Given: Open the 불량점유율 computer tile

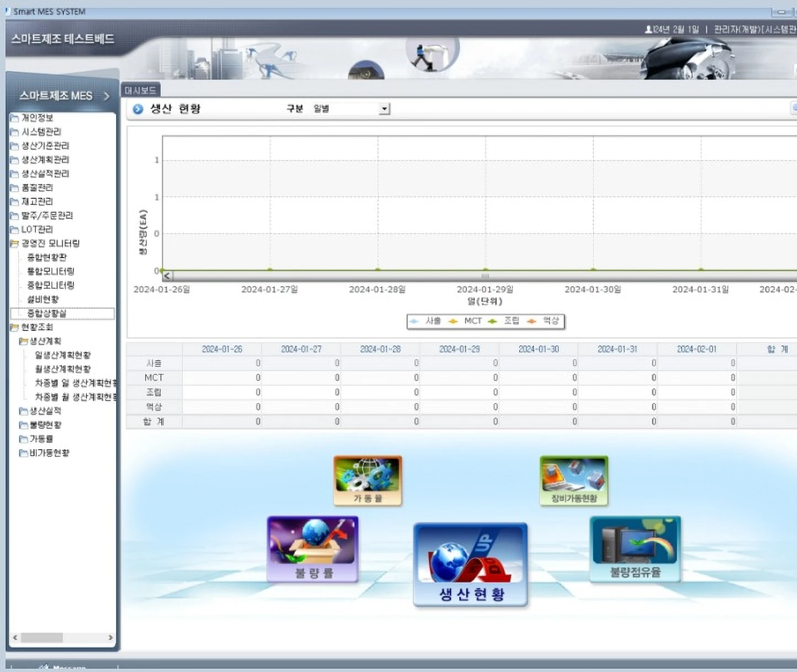Looking at the screenshot, I should tap(635, 549).
